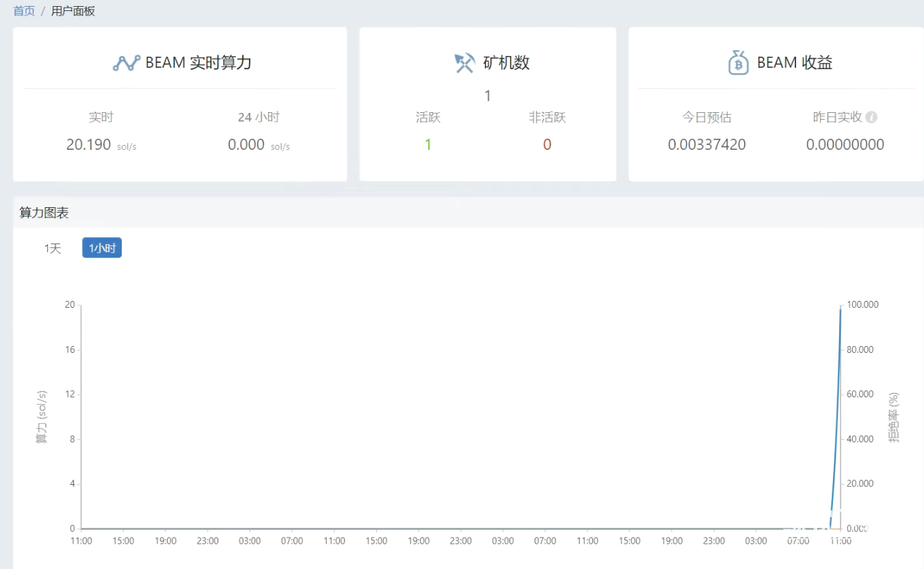The image size is (924, 569).
Task: Click the realtime hashrate value 20.190
Action: (88, 144)
